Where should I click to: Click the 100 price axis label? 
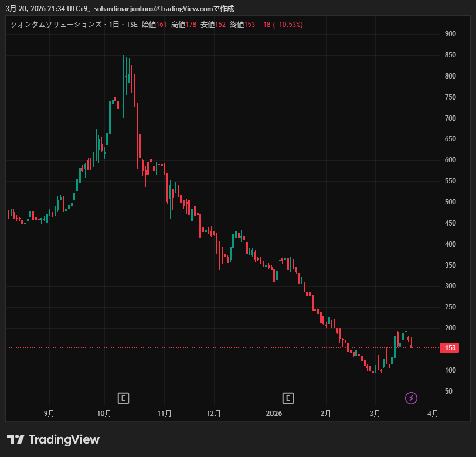[x=450, y=370]
